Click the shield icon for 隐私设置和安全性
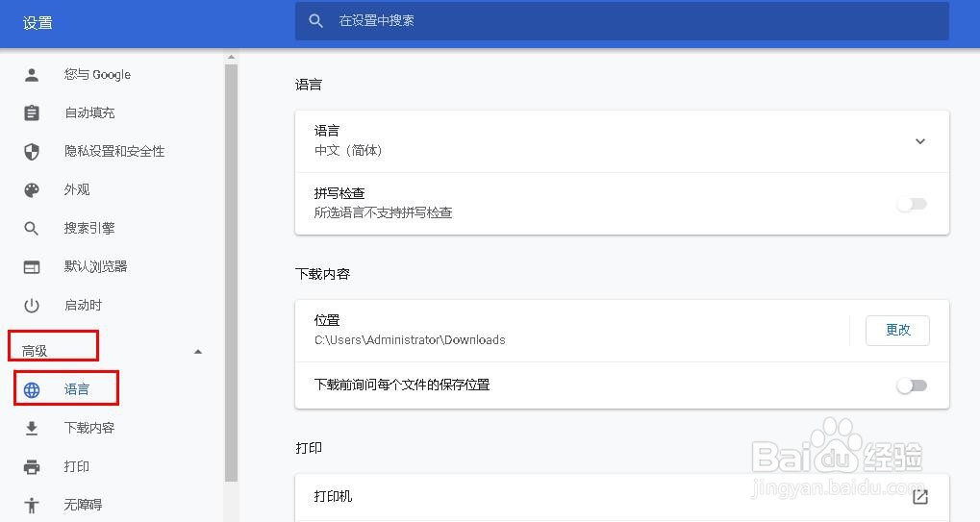Image resolution: width=980 pixels, height=522 pixels. (x=31, y=151)
